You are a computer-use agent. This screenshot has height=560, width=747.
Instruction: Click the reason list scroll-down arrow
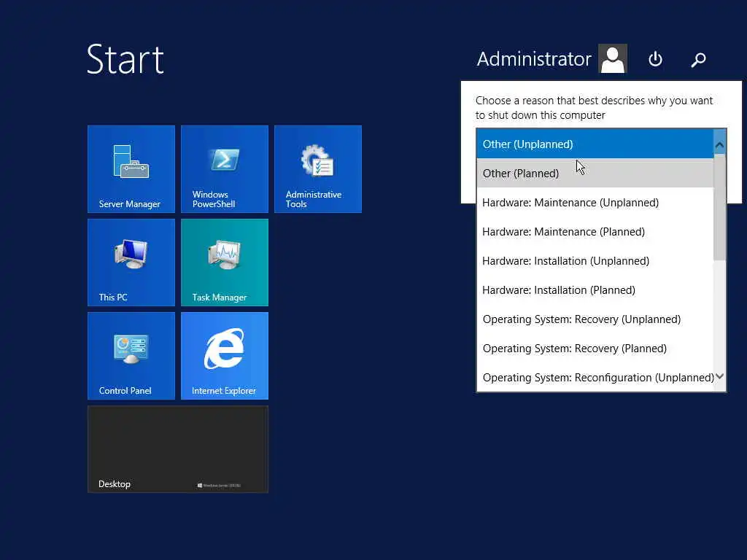(x=720, y=376)
